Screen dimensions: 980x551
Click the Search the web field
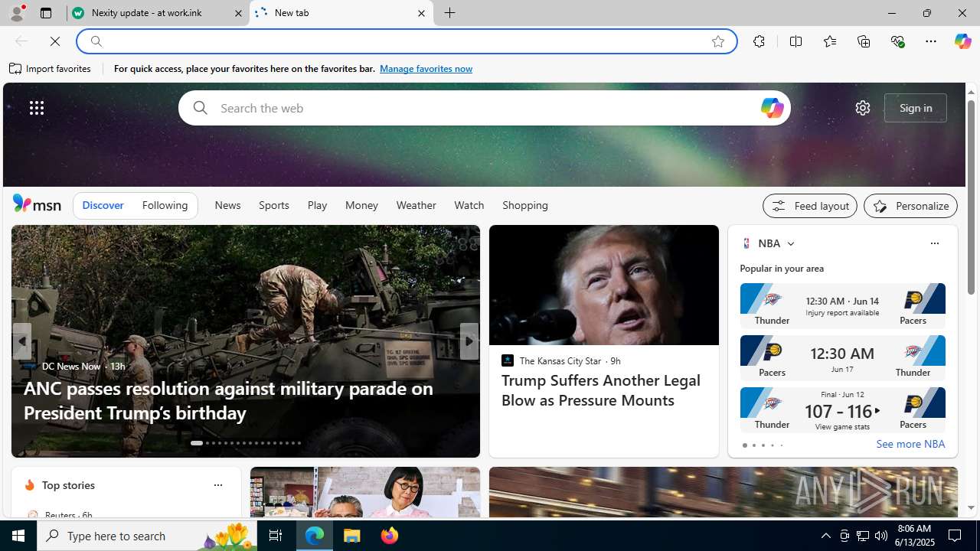pyautogui.click(x=484, y=108)
